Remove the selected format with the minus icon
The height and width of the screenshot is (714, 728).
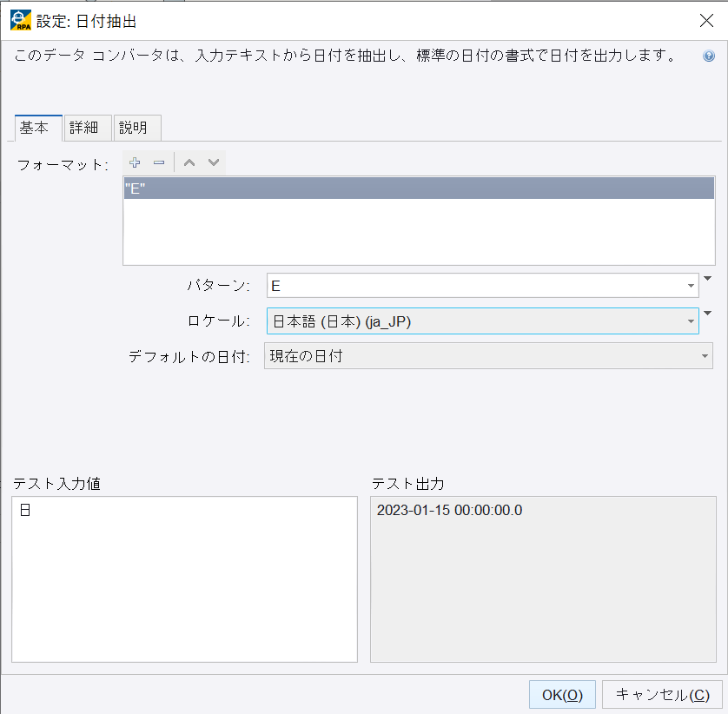tap(159, 162)
